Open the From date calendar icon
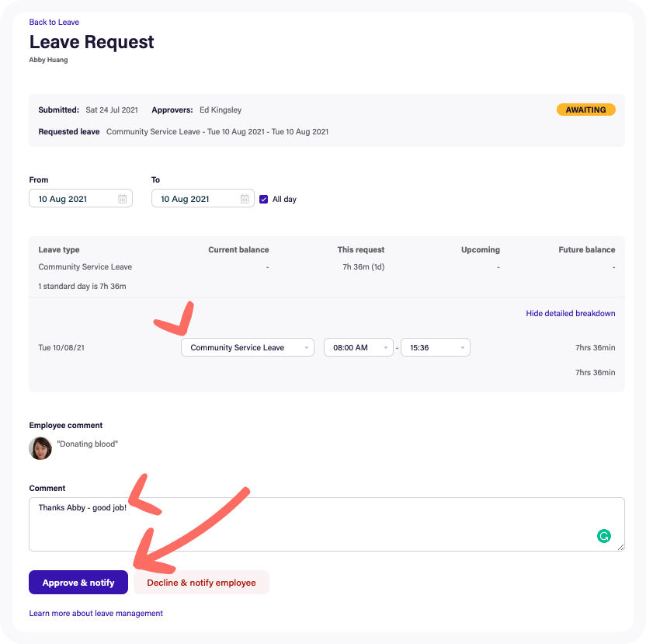 123,199
